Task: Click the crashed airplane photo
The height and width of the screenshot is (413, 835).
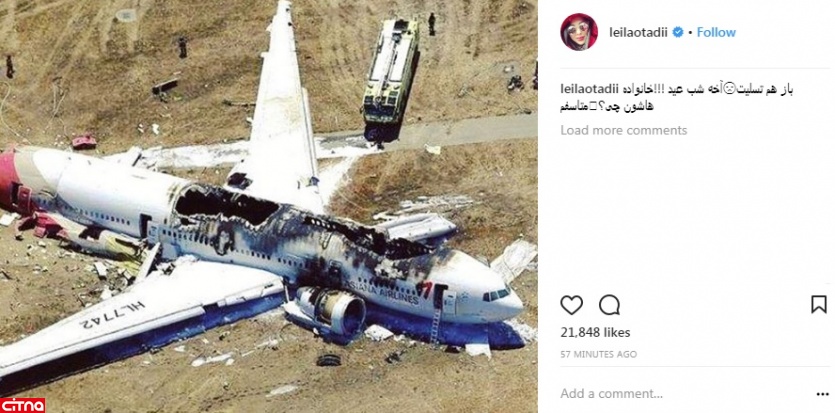Action: [x=268, y=206]
